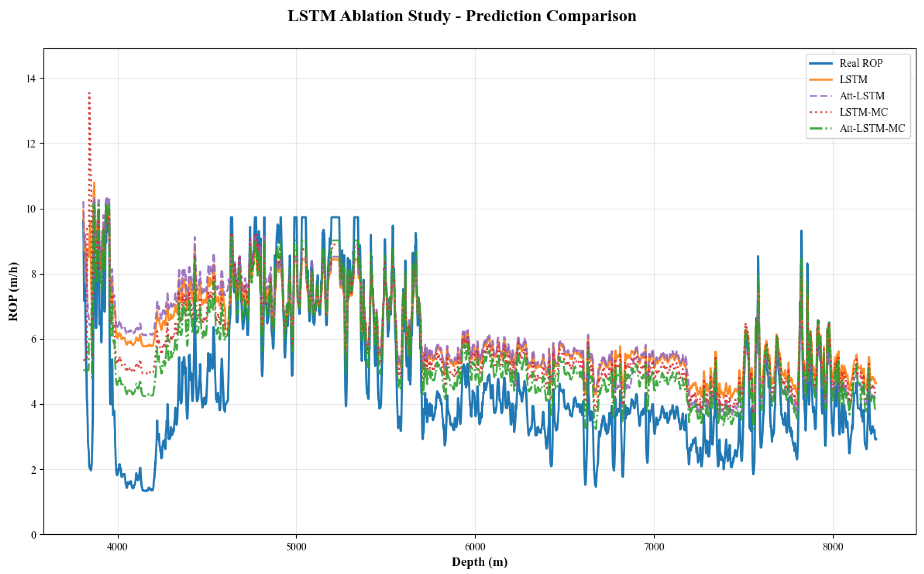Click the 8000 tick on depth axis

[x=833, y=547]
